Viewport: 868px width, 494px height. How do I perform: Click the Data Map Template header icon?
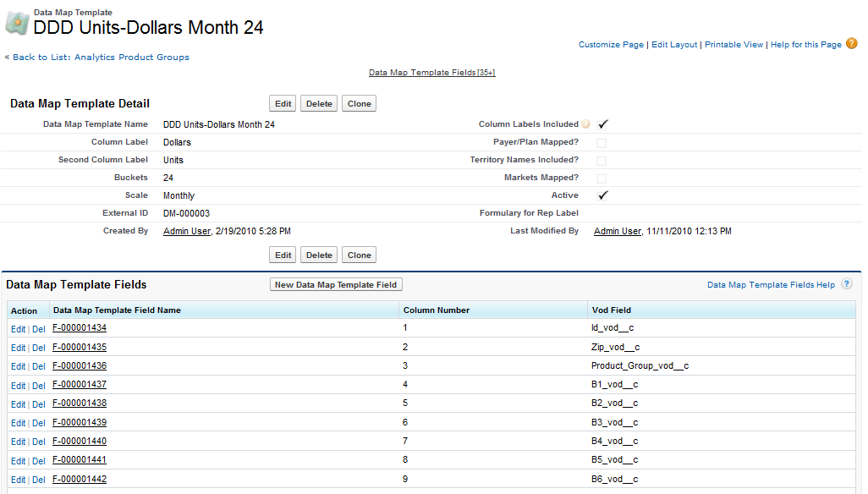click(17, 23)
